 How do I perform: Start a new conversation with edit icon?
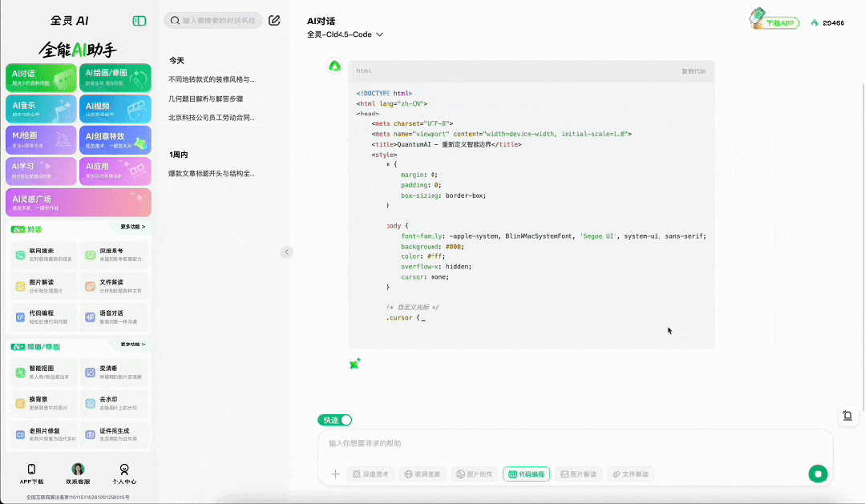(x=274, y=20)
